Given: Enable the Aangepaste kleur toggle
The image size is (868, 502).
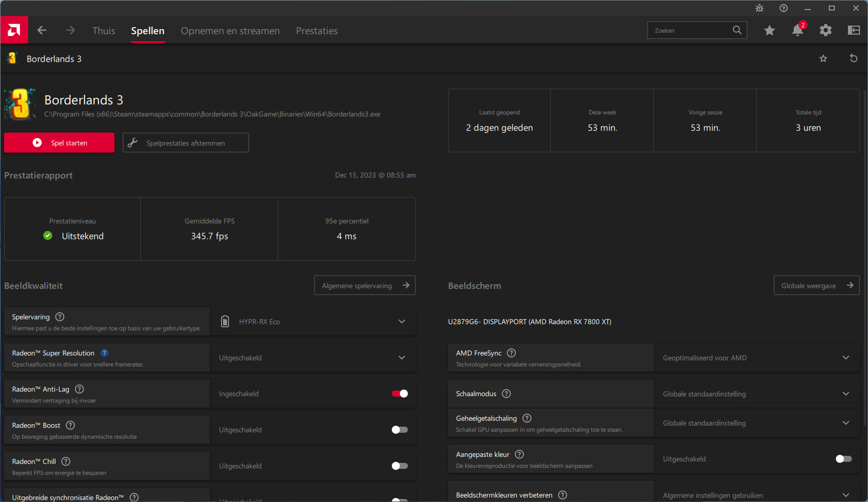Looking at the screenshot, I should (x=844, y=459).
